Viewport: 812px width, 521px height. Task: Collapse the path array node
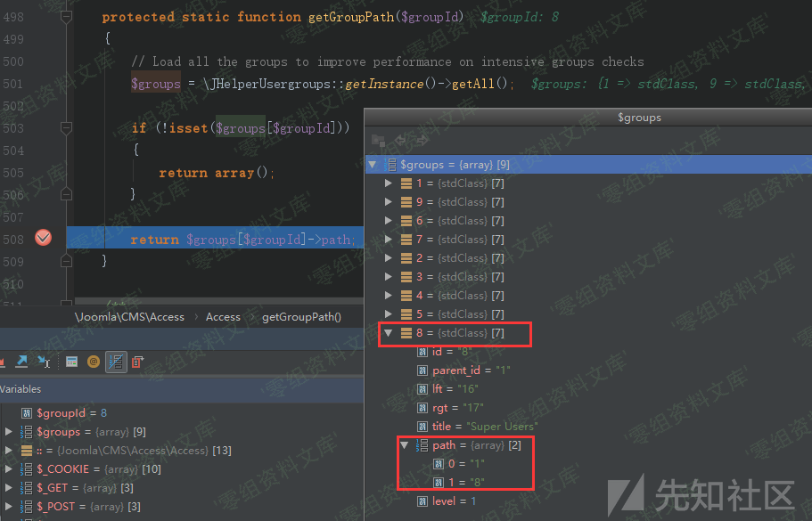tap(406, 445)
